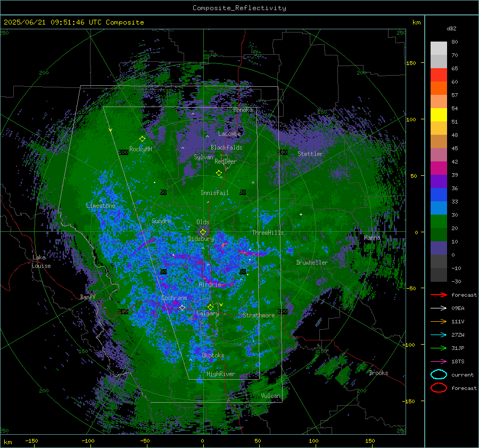Click the slate purple 0–10 dBZ swatch
Screen dimensions: 479x448
(x=439, y=248)
